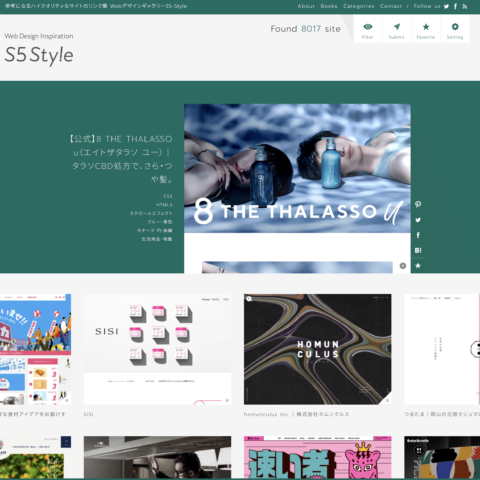Click 'Web Design Inspiration' tagline

tap(39, 36)
